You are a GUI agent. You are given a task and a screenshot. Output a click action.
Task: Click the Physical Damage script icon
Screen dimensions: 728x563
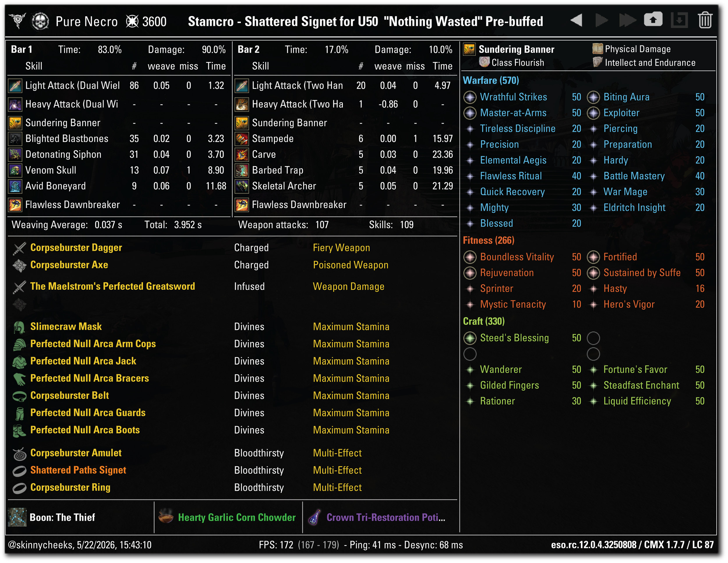pos(597,49)
